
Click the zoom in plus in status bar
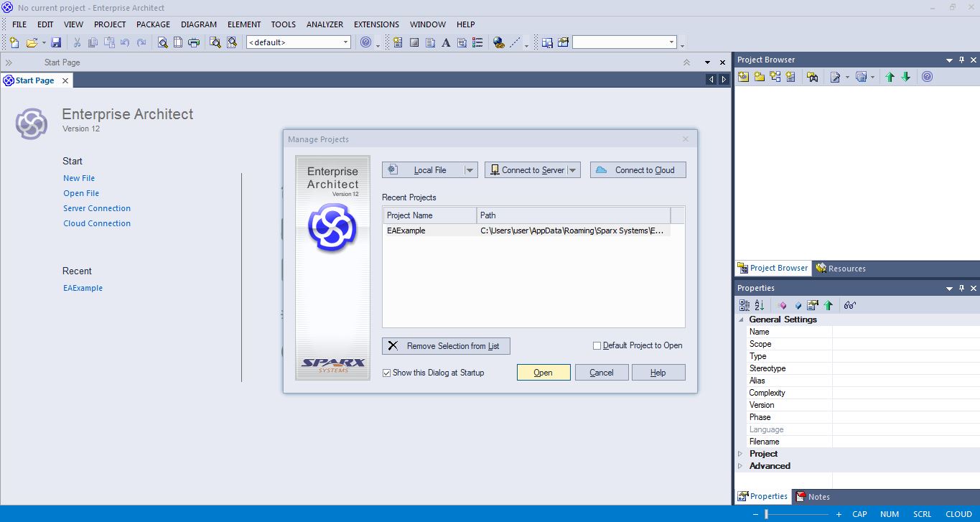[x=839, y=514]
